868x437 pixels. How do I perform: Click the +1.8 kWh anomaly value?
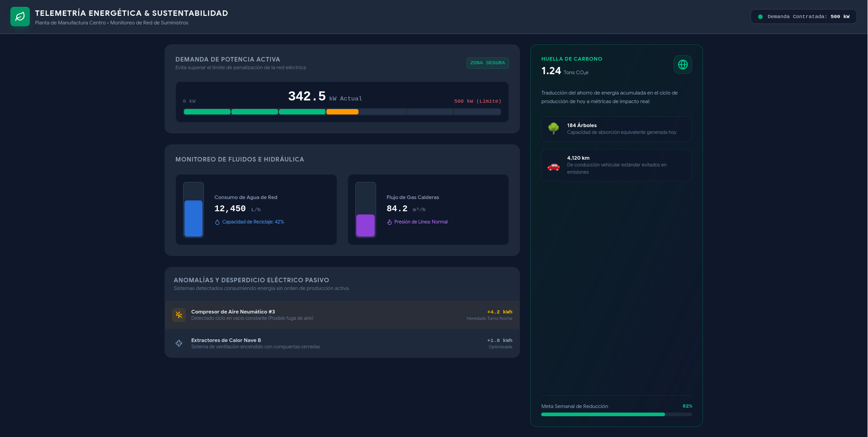(x=500, y=341)
